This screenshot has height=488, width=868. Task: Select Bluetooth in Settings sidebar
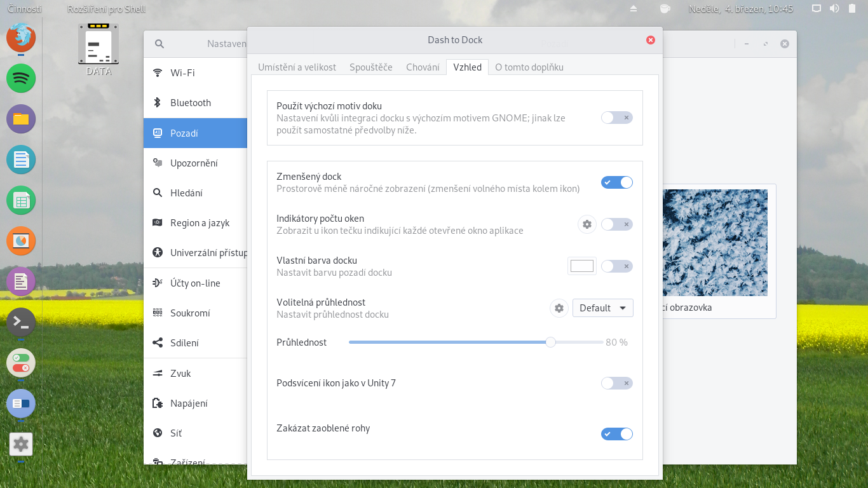(x=196, y=103)
